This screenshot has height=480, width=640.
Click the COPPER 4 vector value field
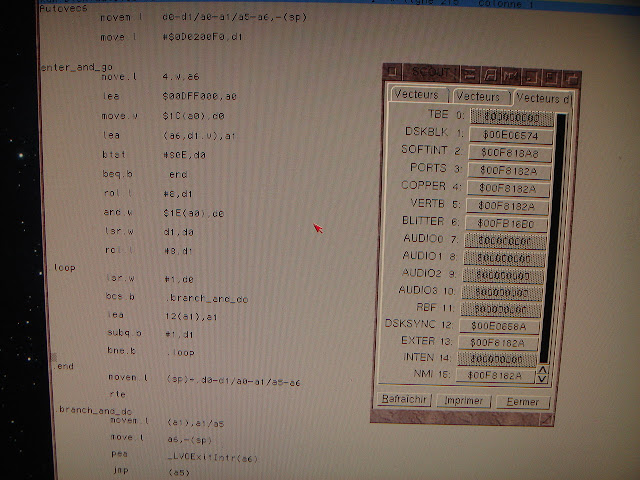click(508, 189)
